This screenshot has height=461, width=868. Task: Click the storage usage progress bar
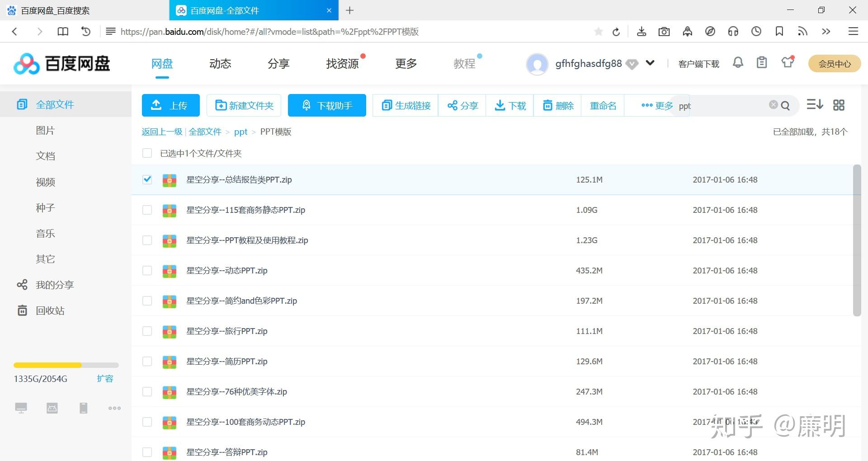point(66,365)
